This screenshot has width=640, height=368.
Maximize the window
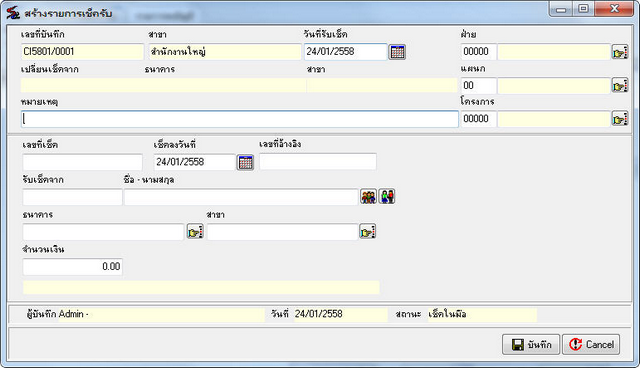point(584,9)
